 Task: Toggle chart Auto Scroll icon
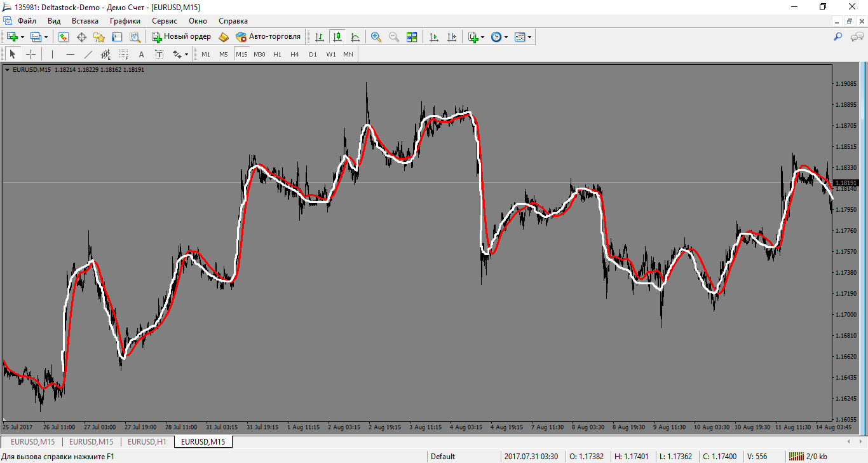tap(434, 37)
